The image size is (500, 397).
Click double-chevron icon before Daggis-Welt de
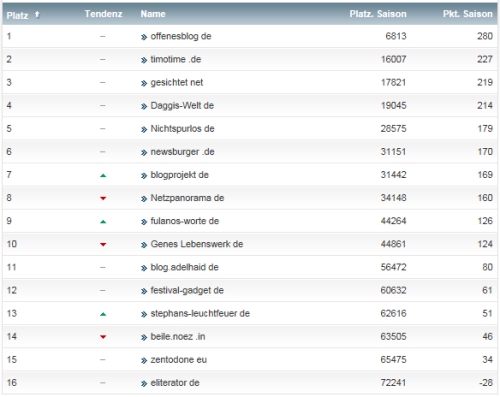(144, 107)
